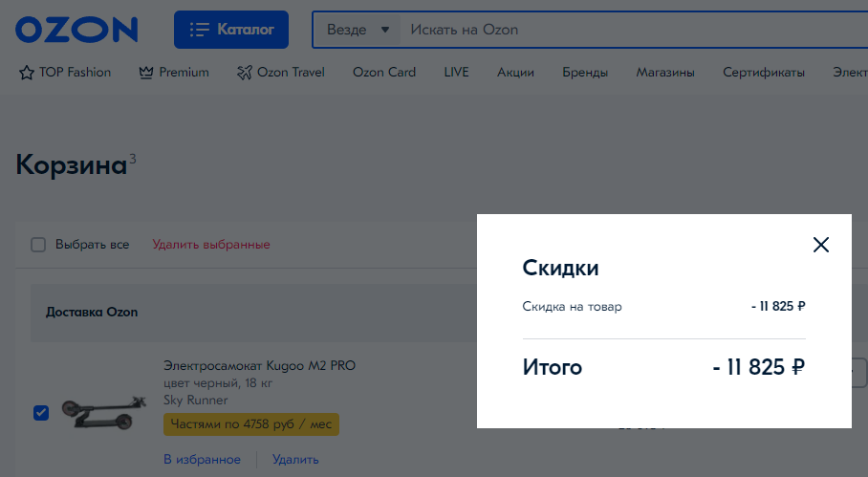
Task: Toggle the Выбрать все checkbox
Action: 38,245
